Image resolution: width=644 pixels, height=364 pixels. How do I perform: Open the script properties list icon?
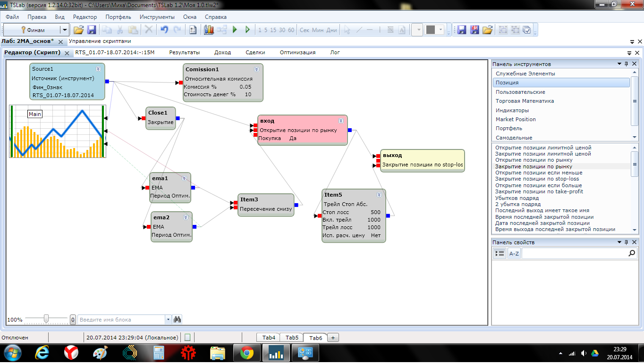193,30
